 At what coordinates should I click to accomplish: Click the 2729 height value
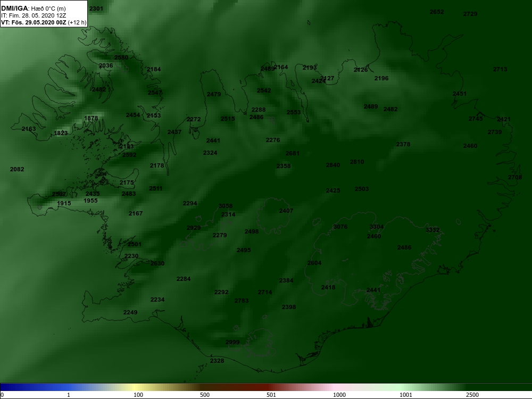pos(470,14)
